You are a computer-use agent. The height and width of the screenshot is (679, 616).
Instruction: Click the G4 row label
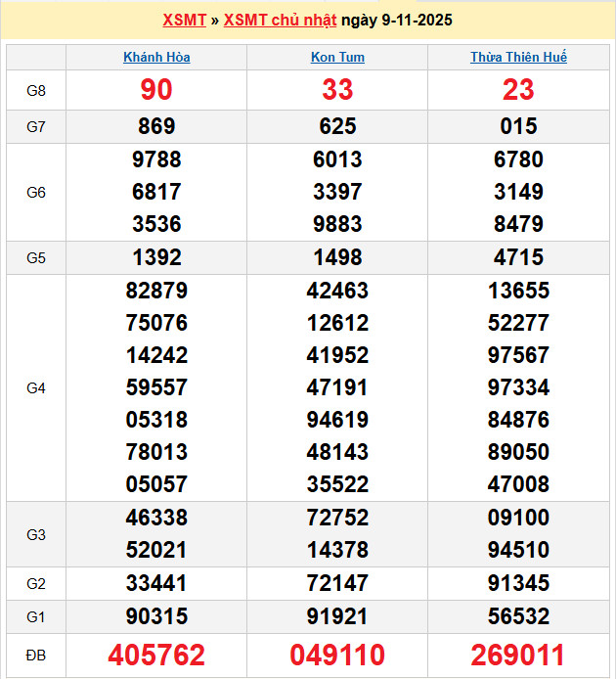point(36,388)
